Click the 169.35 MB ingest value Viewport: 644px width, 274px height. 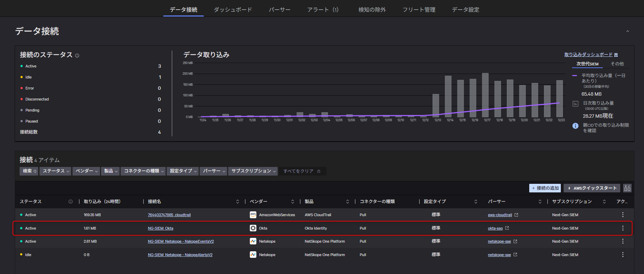[x=92, y=215]
